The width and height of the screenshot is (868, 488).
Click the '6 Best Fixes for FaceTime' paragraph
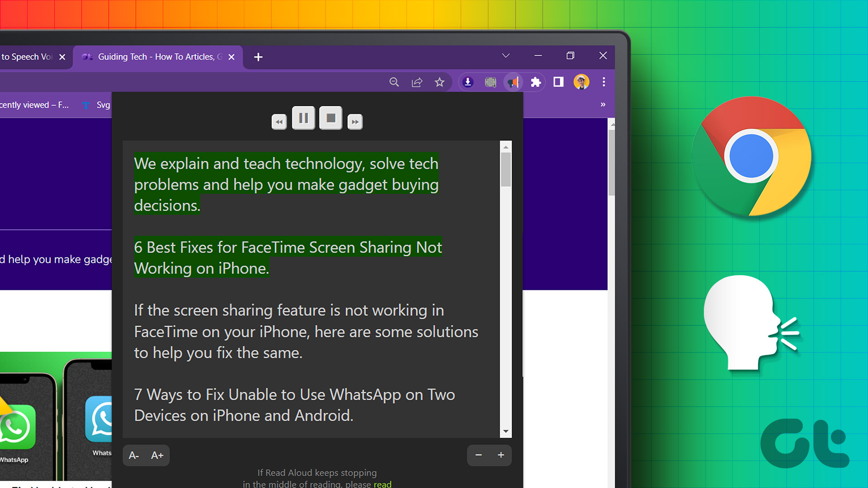pos(288,258)
